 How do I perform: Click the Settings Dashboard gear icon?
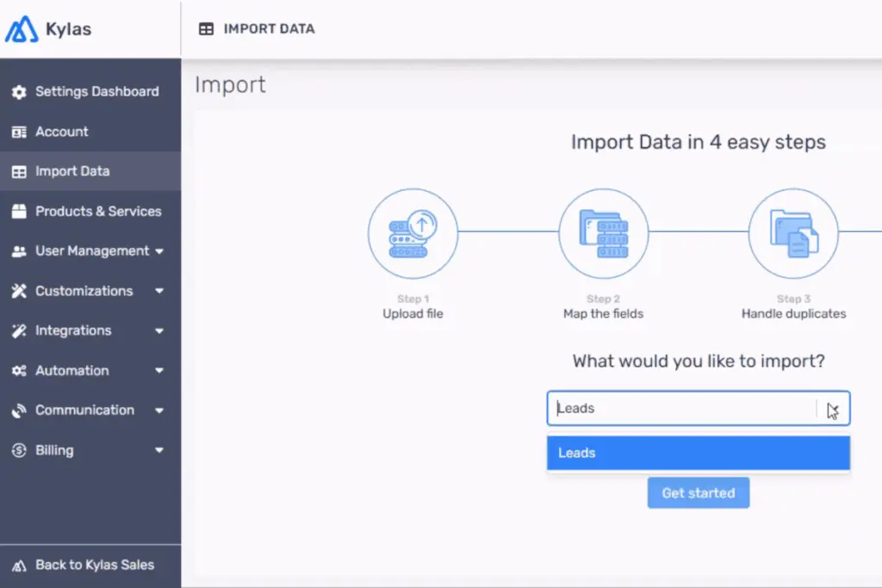tap(19, 91)
